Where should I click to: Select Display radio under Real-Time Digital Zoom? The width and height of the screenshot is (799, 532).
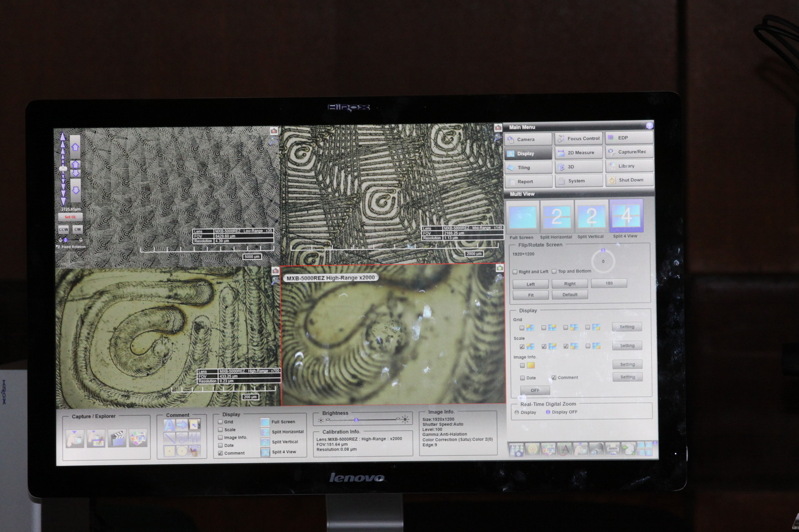tap(517, 412)
